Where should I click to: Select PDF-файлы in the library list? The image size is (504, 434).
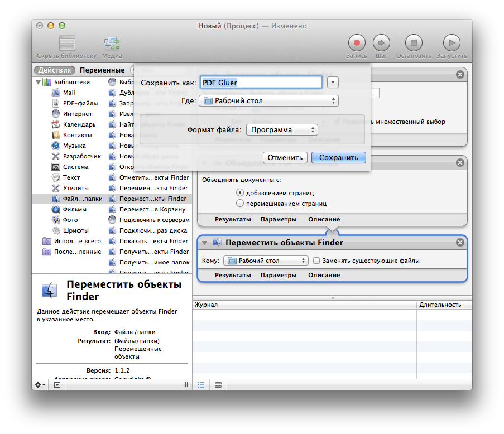[80, 103]
